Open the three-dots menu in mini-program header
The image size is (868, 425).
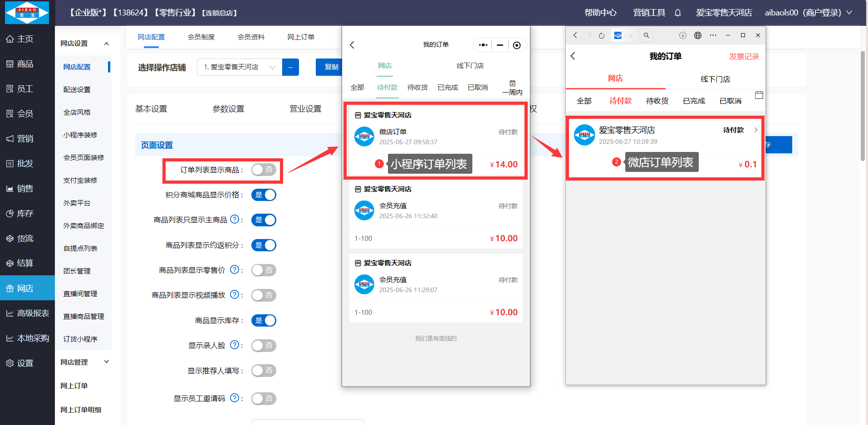tap(483, 45)
